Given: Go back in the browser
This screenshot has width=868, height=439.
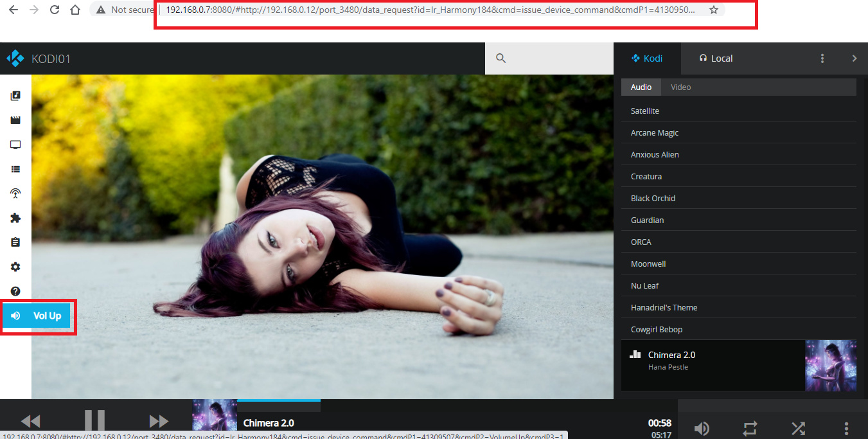Looking at the screenshot, I should pos(13,10).
